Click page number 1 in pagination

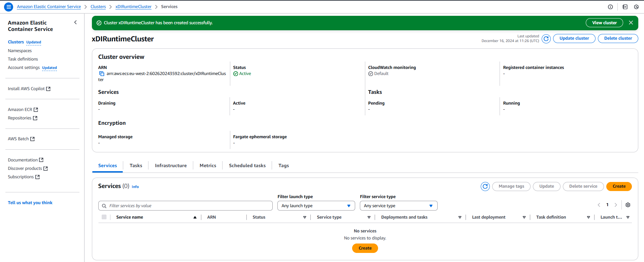(x=607, y=205)
